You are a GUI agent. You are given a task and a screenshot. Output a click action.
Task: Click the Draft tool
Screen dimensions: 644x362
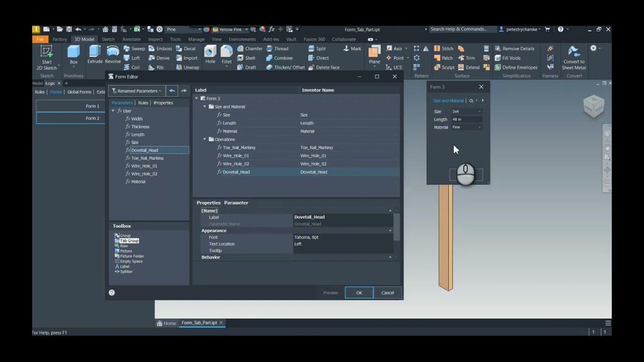[246, 67]
